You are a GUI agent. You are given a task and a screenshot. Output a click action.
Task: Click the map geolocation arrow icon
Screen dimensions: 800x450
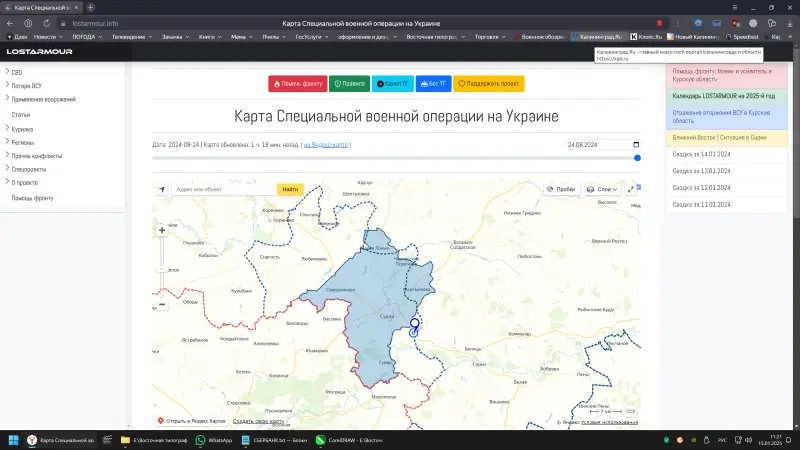tap(161, 189)
